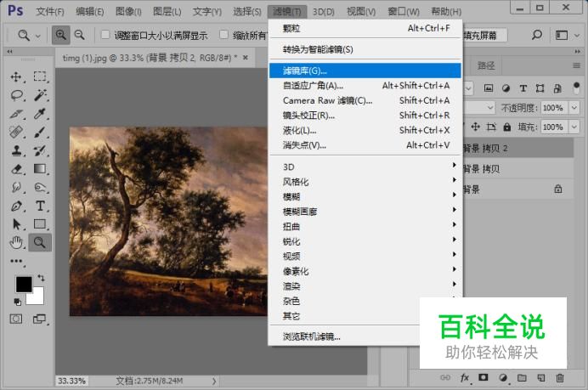The image size is (588, 390).
Task: Click the zoom out magnifier option
Action: 80,35
